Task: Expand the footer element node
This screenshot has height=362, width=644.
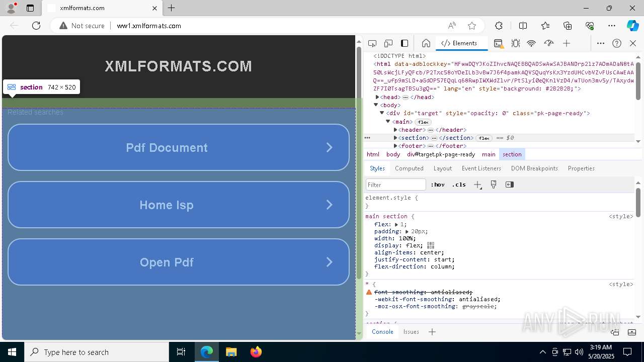Action: click(x=395, y=146)
